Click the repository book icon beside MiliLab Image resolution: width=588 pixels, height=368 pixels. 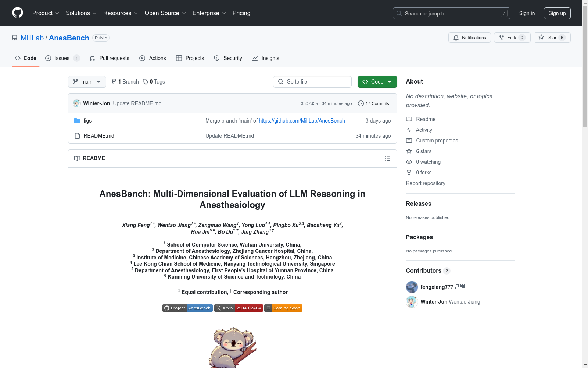tap(15, 38)
